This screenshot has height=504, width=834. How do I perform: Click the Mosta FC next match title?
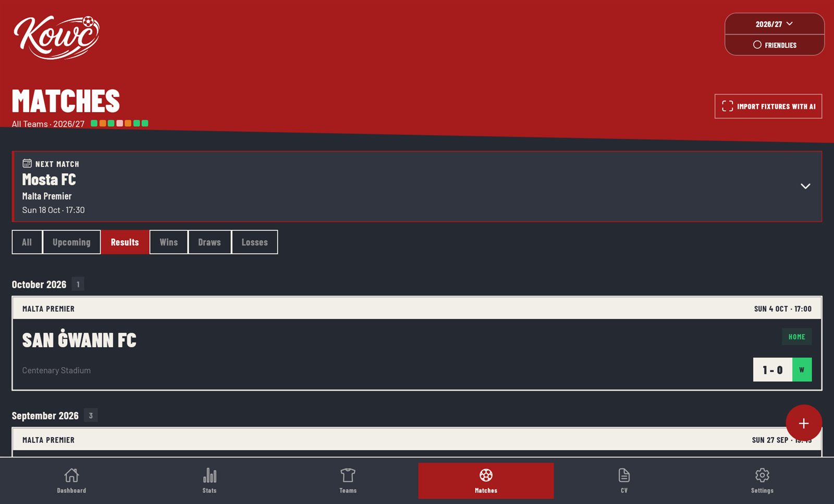49,180
